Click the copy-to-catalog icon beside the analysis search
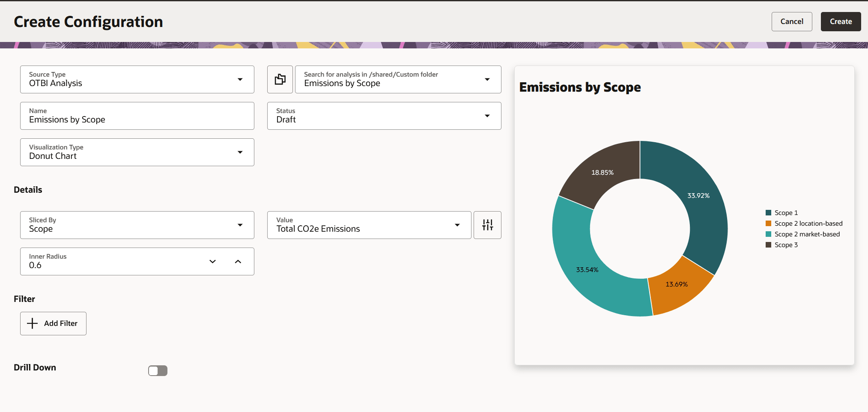 click(x=280, y=79)
